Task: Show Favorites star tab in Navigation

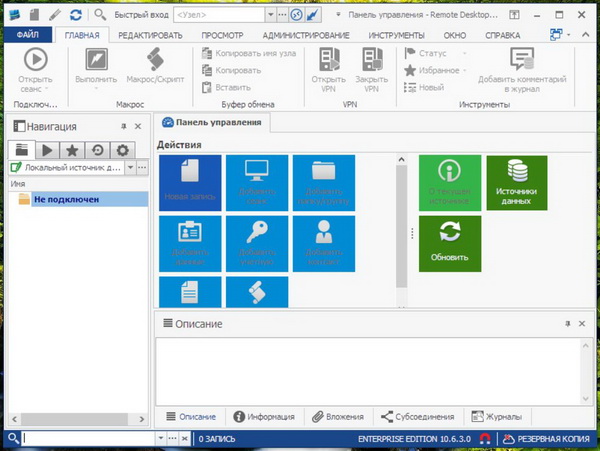Action: pos(71,150)
